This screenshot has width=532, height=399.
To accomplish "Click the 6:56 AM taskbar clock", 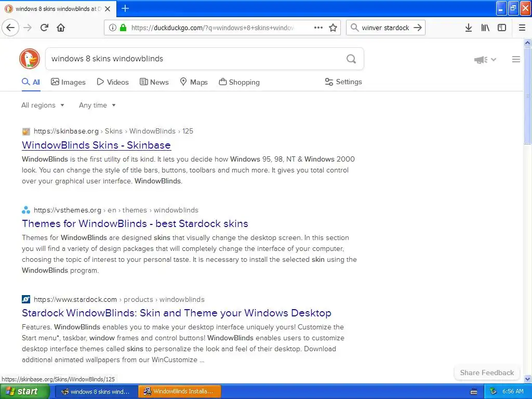I will [x=513, y=392].
